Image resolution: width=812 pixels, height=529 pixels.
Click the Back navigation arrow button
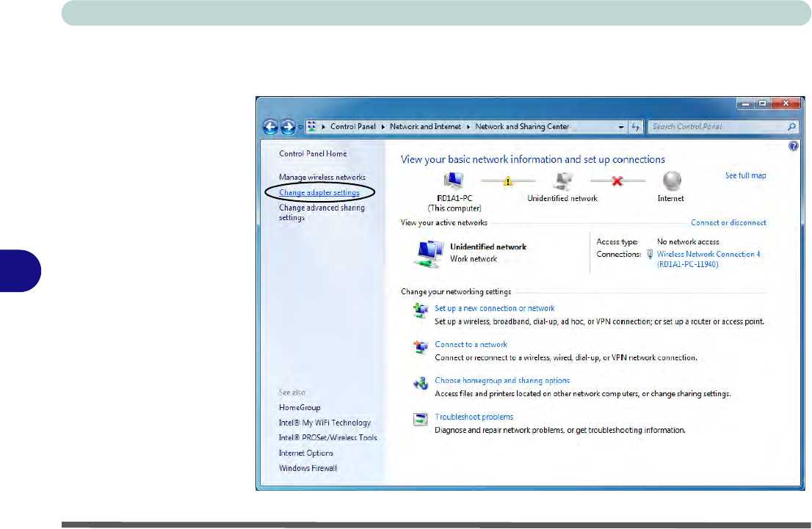[x=271, y=127]
